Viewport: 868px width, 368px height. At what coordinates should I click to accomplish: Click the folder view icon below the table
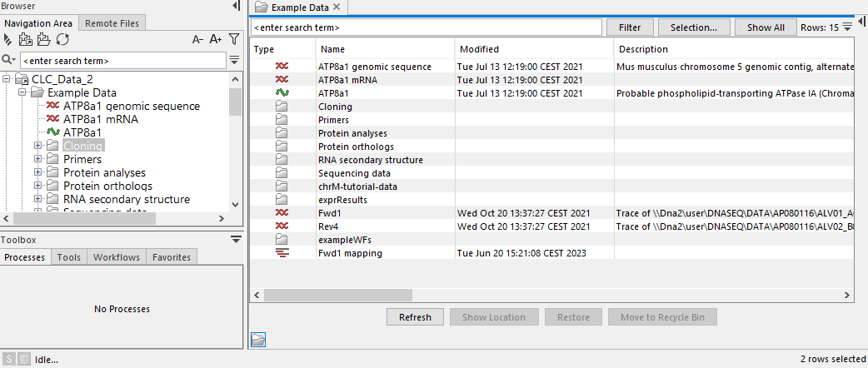(x=258, y=339)
